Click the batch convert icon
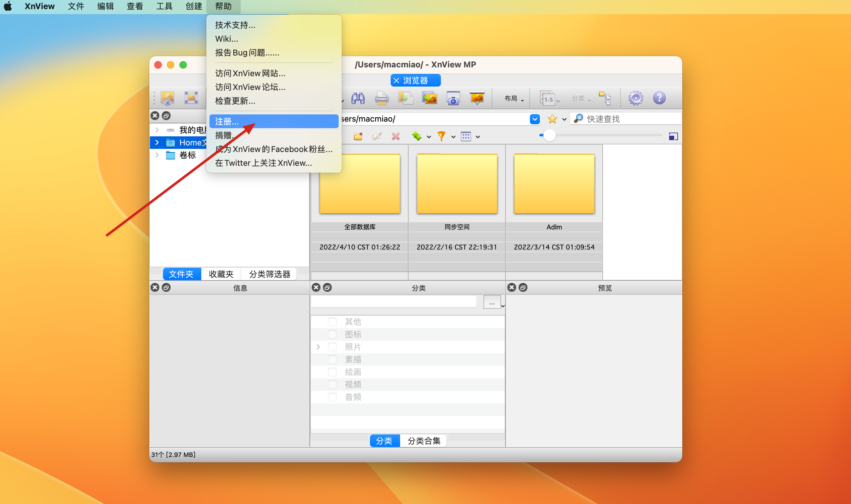Screen dimensions: 851x504 coord(429,98)
